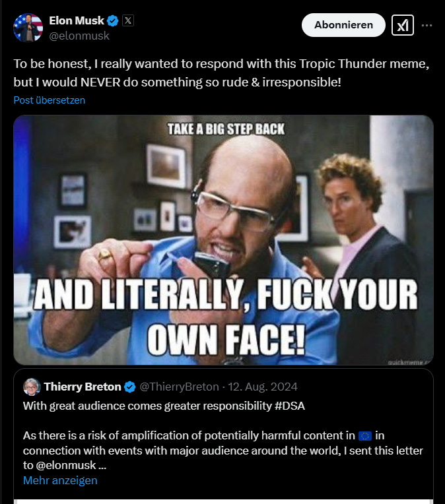Open the three-dot more options menu
Screen dimensions: 445x504
click(x=427, y=25)
